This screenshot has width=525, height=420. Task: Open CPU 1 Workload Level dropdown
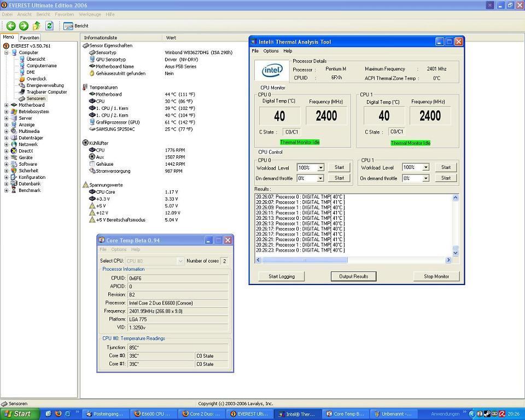tap(425, 167)
